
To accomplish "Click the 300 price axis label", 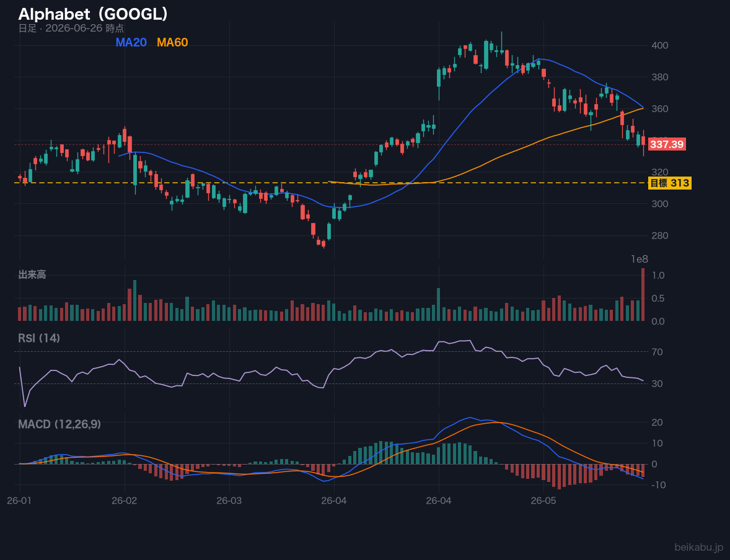I will (x=660, y=203).
